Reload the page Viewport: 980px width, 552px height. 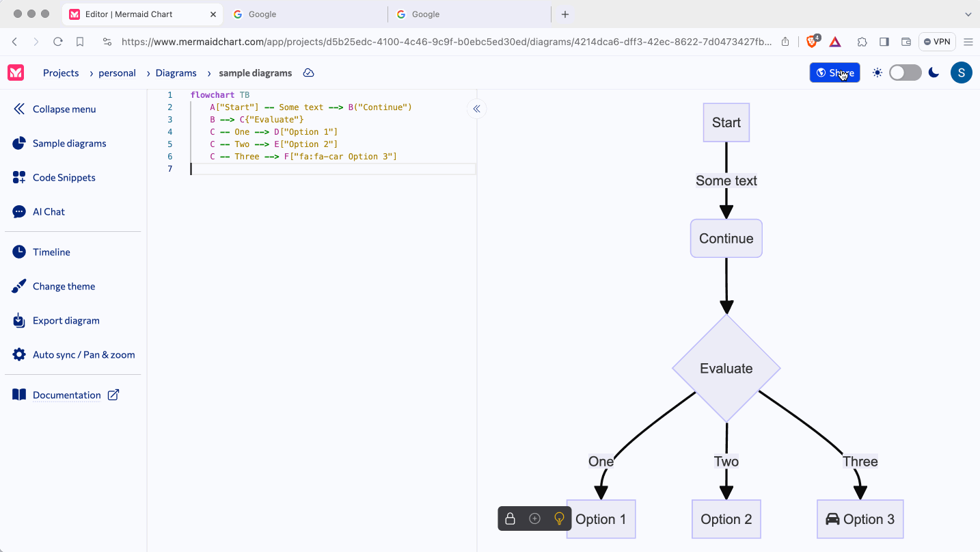58,42
